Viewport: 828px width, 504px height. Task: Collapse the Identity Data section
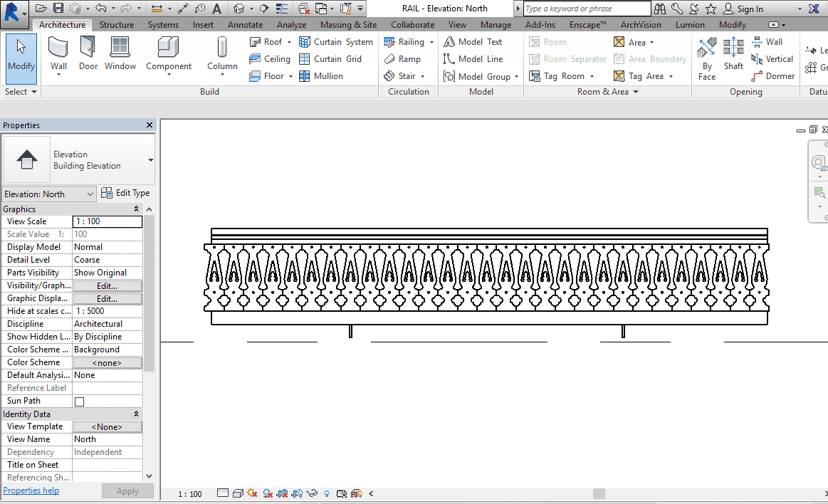pyautogui.click(x=136, y=414)
